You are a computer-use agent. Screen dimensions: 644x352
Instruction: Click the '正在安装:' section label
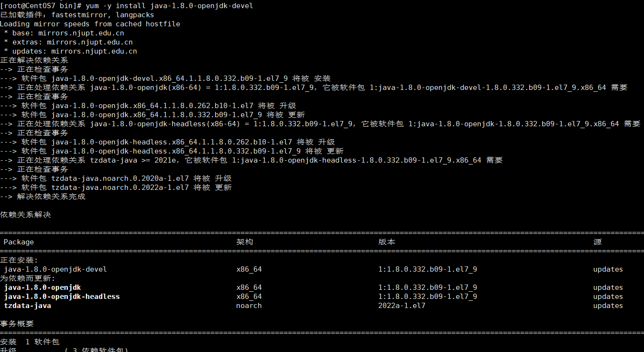pos(19,260)
